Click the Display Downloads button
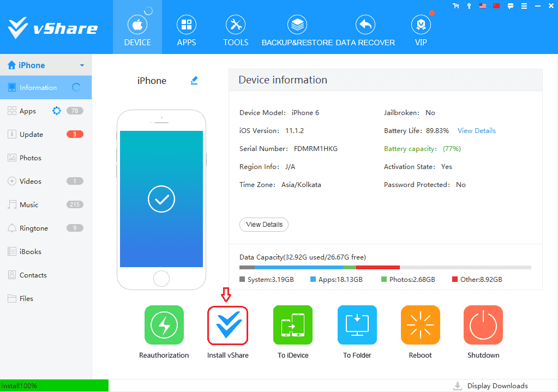This screenshot has width=558, height=392. tap(491, 386)
